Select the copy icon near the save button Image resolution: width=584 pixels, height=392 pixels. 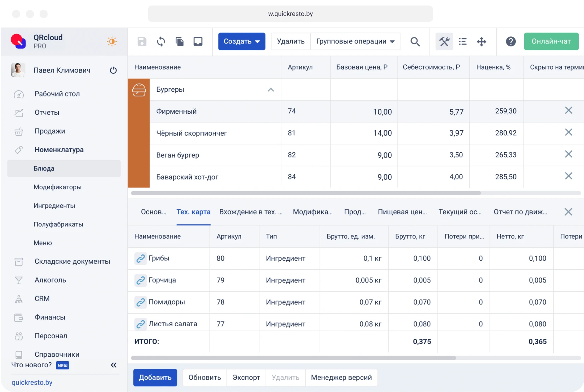(180, 41)
